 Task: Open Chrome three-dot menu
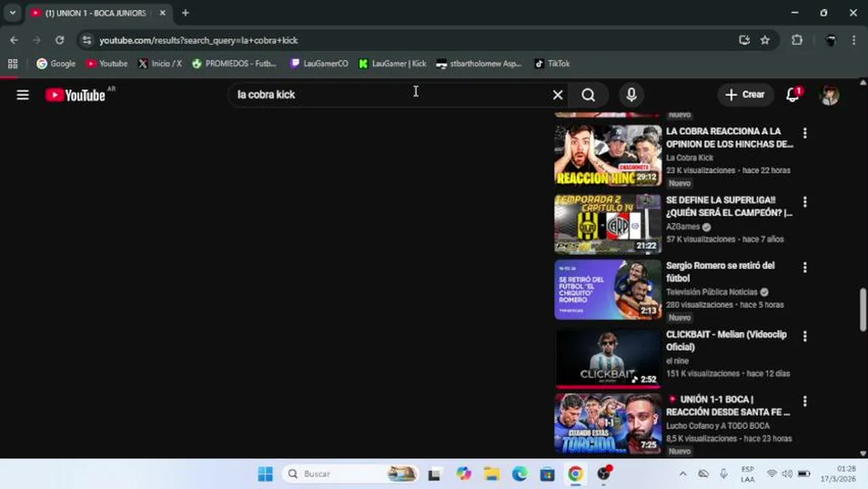pyautogui.click(x=854, y=40)
